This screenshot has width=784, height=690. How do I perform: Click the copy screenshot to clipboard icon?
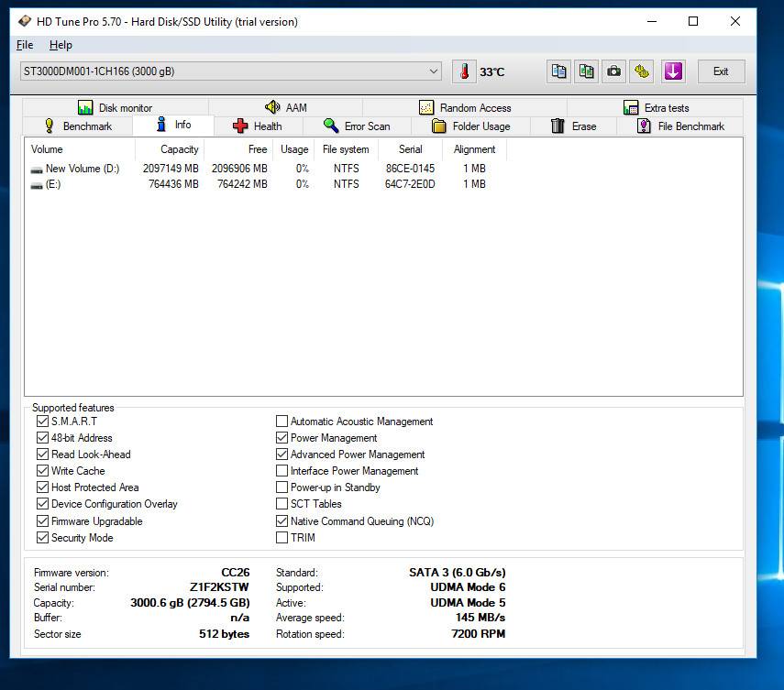[586, 71]
